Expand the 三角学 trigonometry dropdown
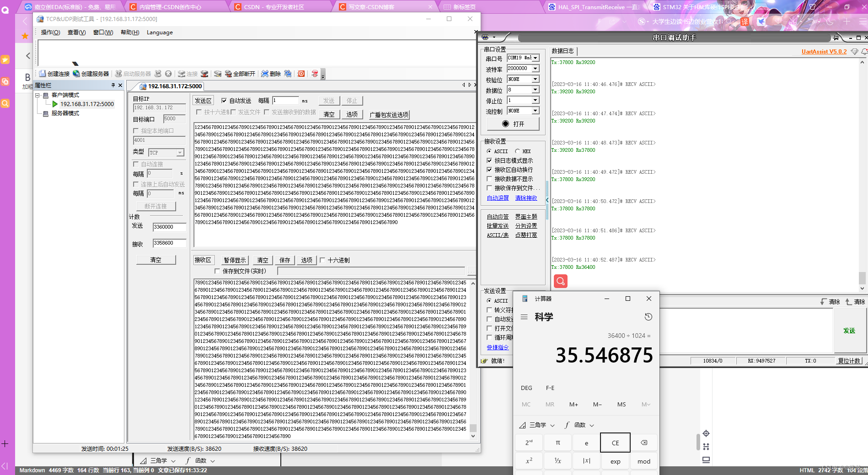The width and height of the screenshot is (868, 475). coord(537,425)
